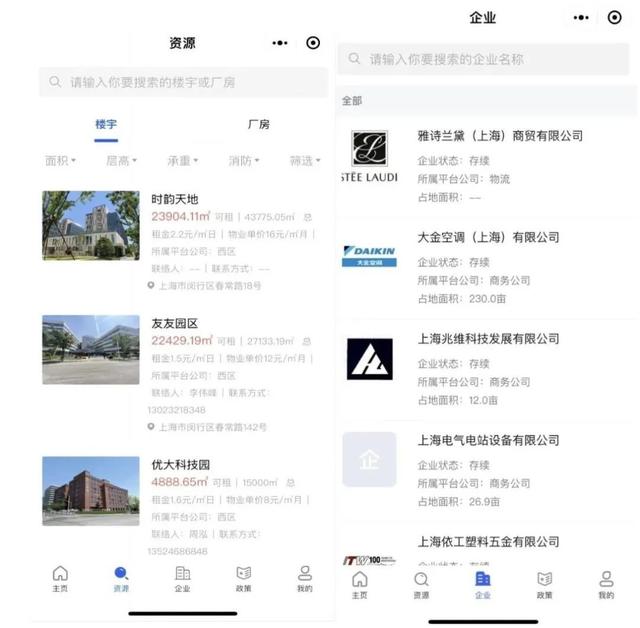
Task: Tap the close target icon on 资源 screen
Action: tap(313, 43)
